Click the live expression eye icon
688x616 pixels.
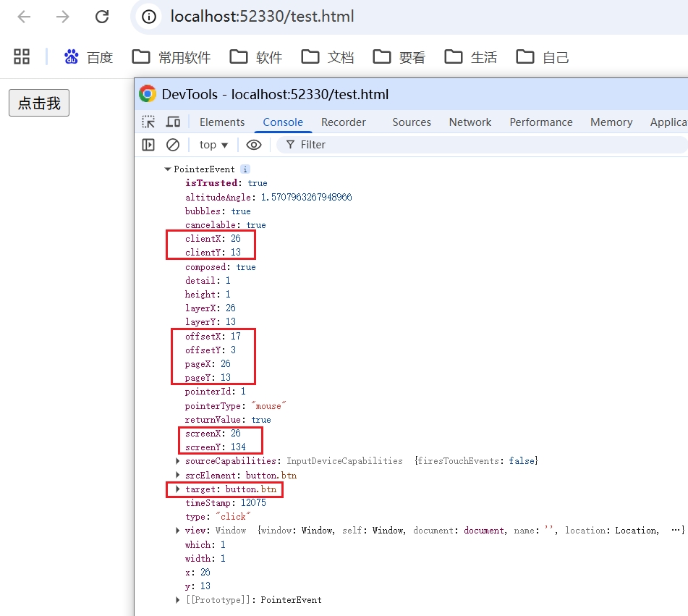click(x=254, y=145)
